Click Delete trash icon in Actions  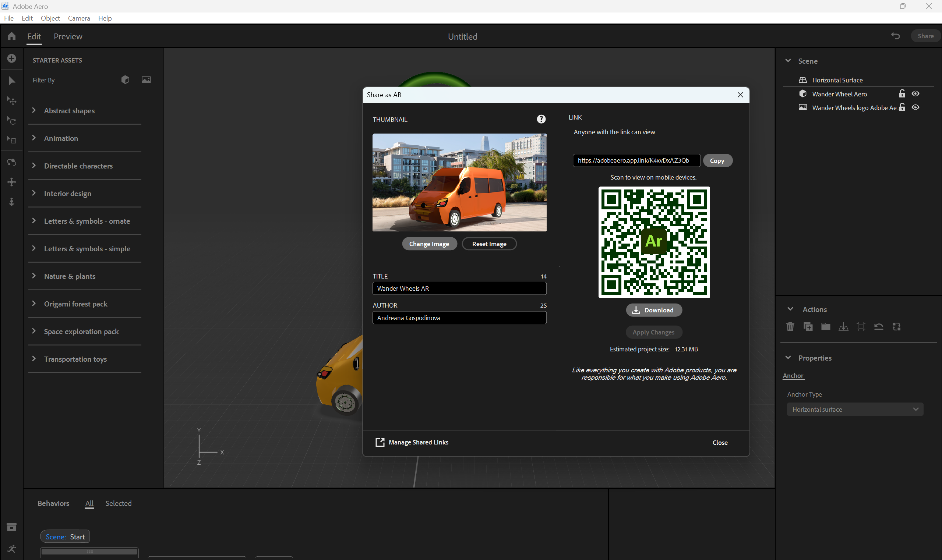pos(790,326)
